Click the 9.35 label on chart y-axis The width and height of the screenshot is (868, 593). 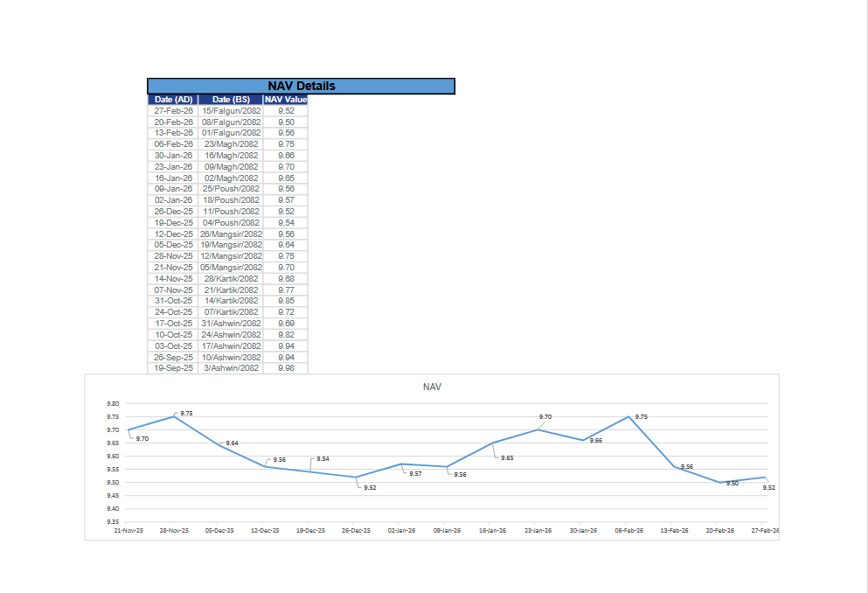111,522
